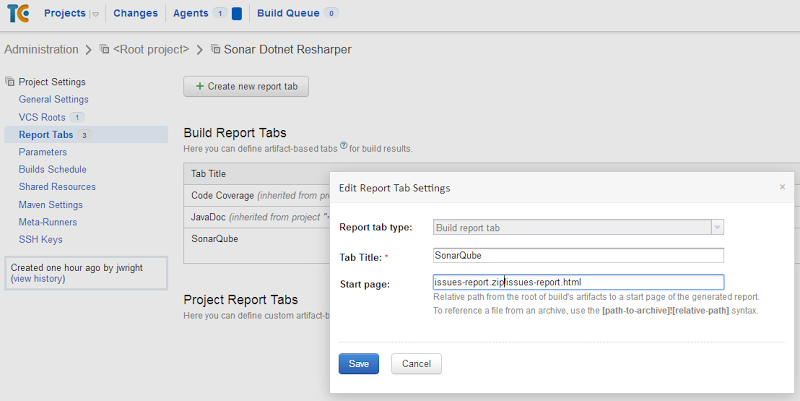Viewport: 800px width, 401px height.
Task: Click the TeamCity logo icon
Action: tap(18, 13)
